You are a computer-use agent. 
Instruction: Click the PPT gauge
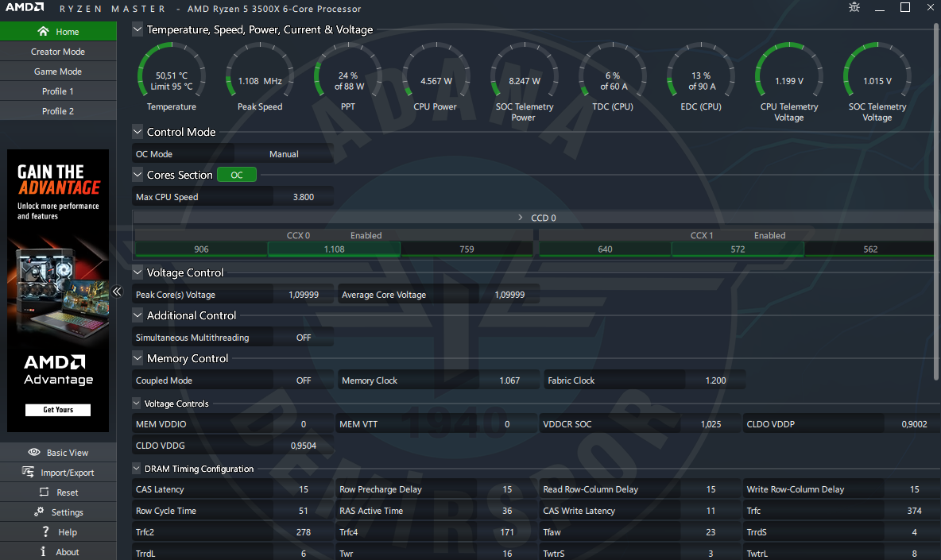tap(348, 77)
